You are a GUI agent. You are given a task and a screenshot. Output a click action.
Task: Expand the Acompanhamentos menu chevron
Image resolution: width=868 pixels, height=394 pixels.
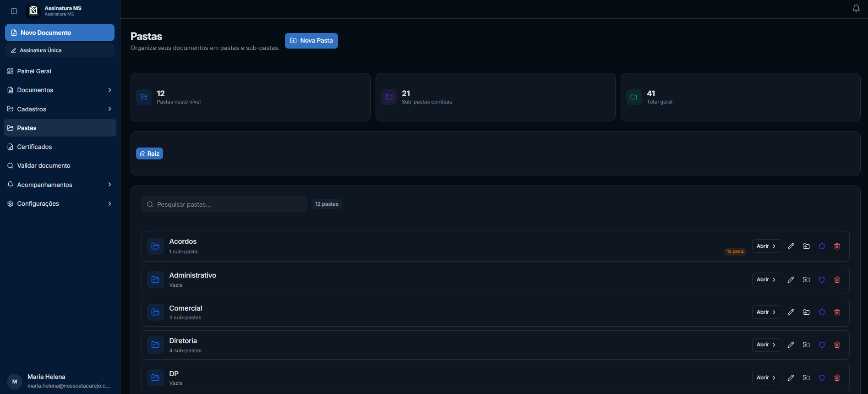click(x=109, y=185)
